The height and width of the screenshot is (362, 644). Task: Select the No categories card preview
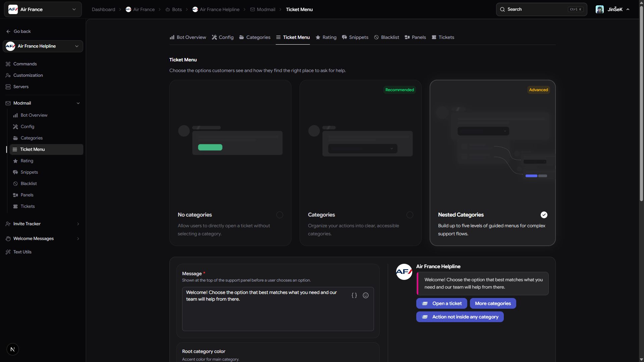point(230,140)
